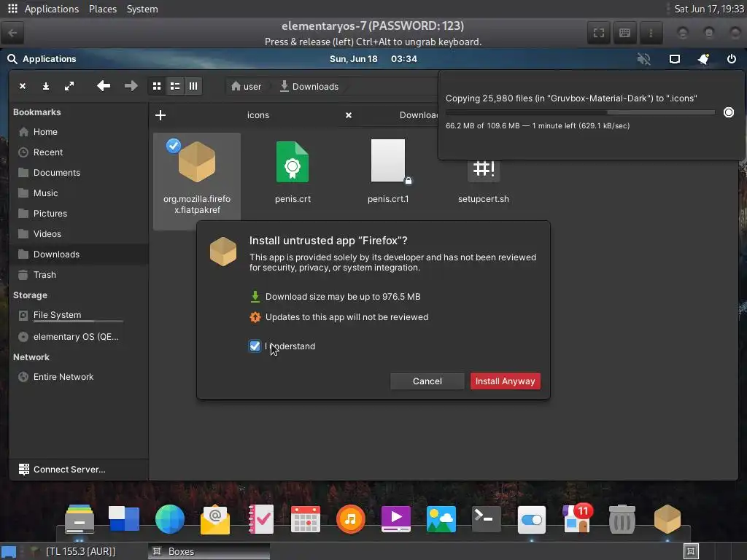The image size is (747, 560).
Task: Launch Tasks from the dock
Action: pyautogui.click(x=260, y=518)
